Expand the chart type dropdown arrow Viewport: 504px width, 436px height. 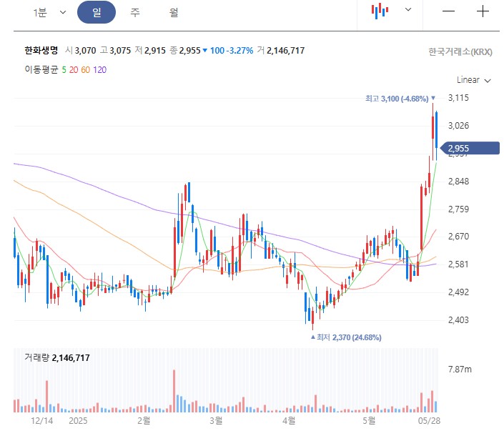pyautogui.click(x=408, y=9)
